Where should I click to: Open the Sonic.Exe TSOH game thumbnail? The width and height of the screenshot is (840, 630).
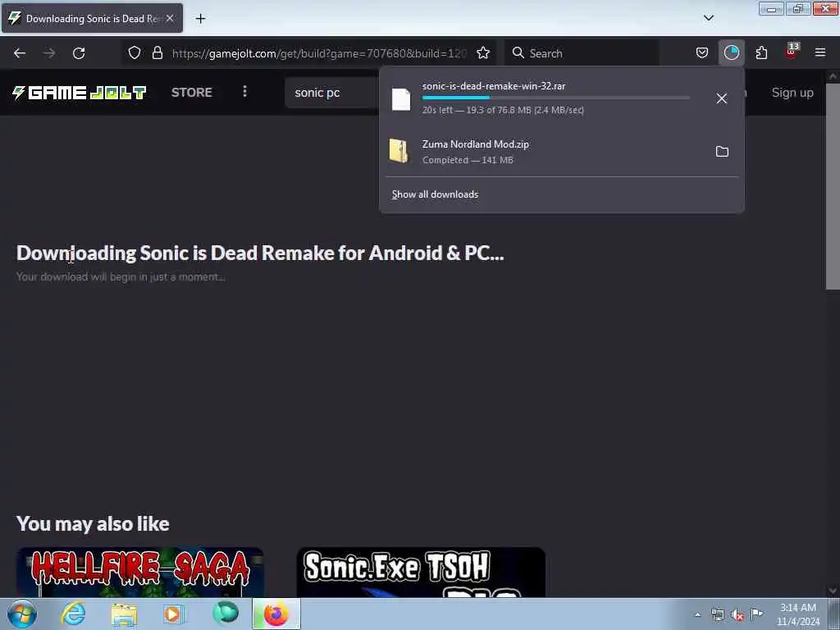[421, 572]
